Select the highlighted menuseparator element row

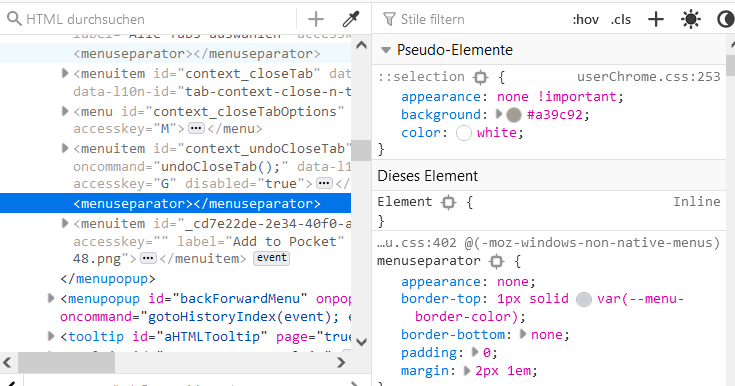(x=175, y=204)
